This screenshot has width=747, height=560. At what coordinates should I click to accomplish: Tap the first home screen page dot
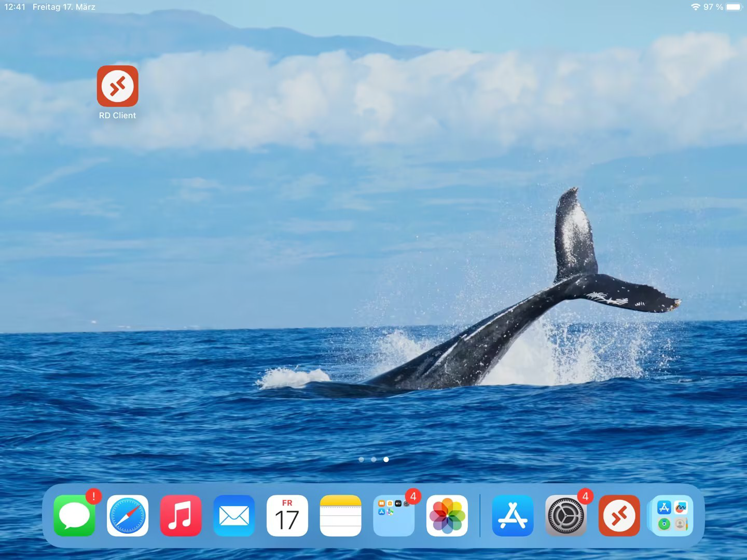(361, 459)
